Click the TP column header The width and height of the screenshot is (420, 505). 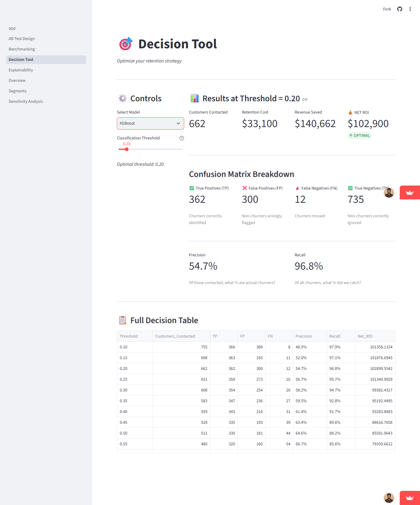(224, 336)
